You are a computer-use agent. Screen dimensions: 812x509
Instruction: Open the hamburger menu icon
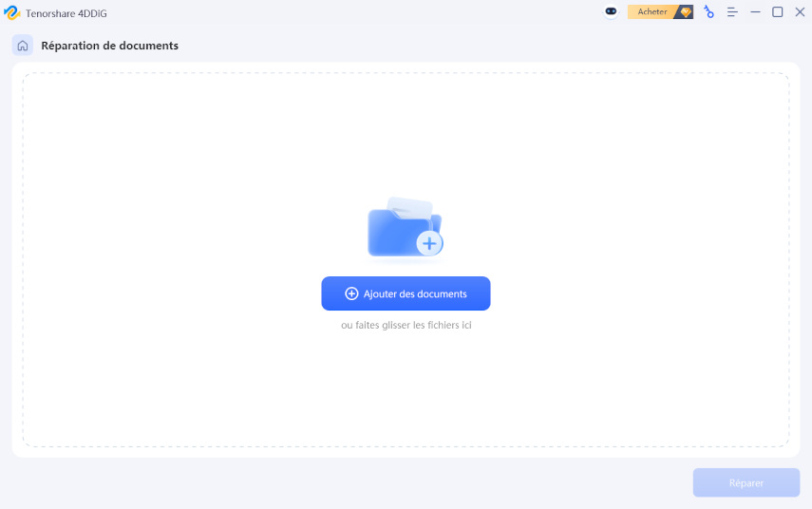click(732, 12)
